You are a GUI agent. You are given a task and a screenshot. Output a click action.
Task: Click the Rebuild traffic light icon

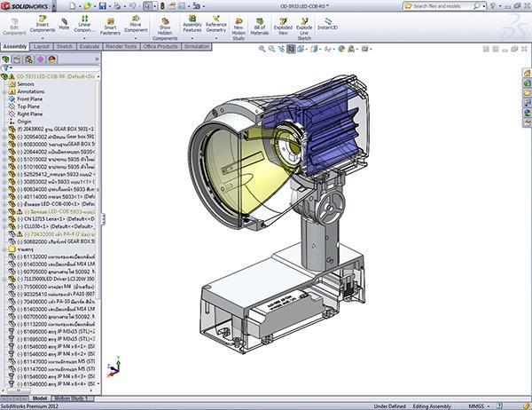(162, 6)
